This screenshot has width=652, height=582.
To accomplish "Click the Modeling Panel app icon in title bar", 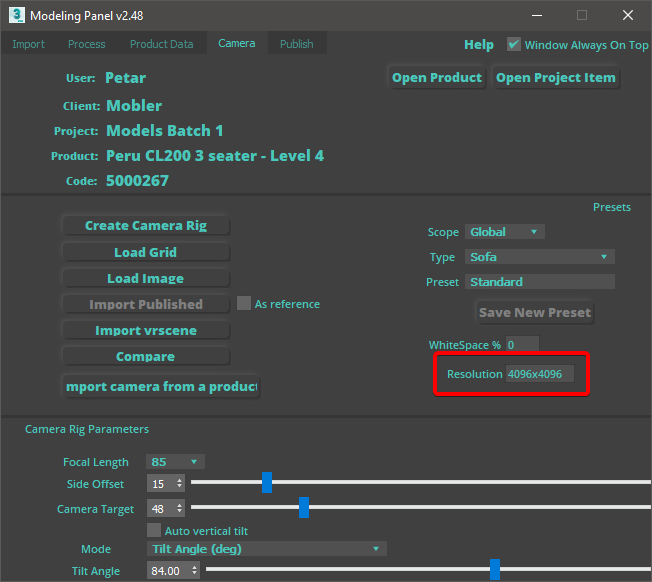I will click(x=15, y=15).
